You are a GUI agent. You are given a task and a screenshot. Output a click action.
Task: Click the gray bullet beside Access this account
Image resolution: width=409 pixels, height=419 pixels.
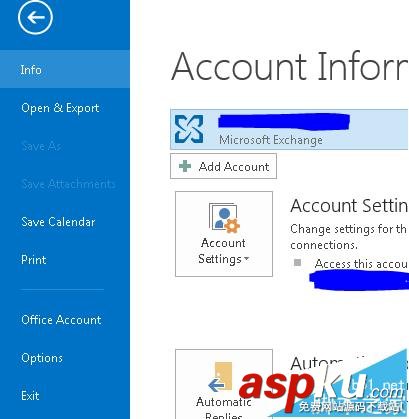click(297, 263)
